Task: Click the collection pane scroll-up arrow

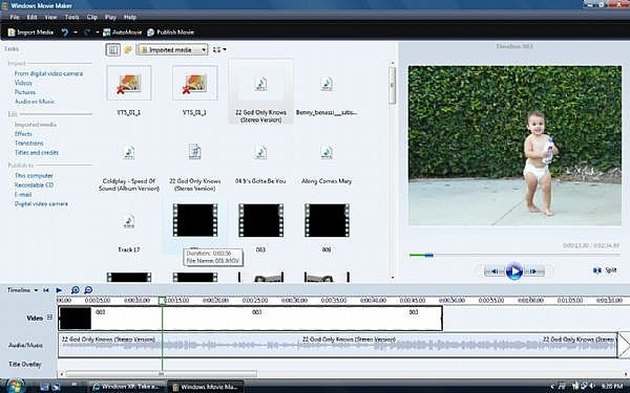Action: [393, 63]
